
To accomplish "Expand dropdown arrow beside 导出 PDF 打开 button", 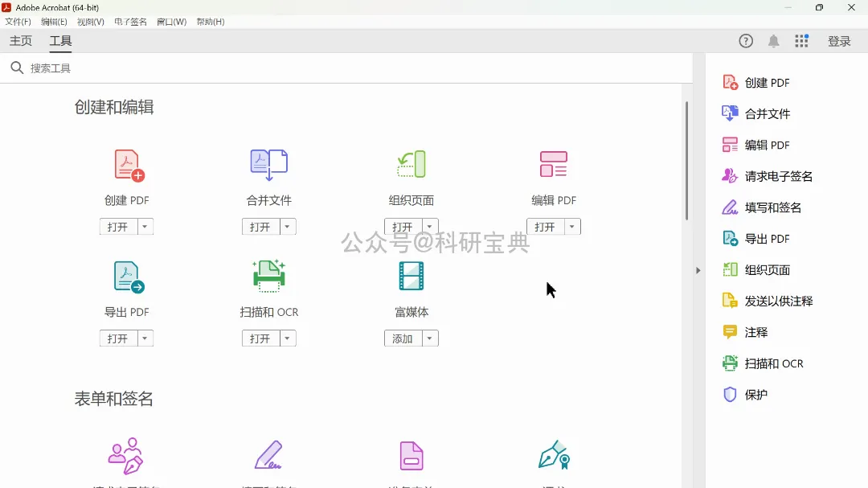I will tap(145, 338).
